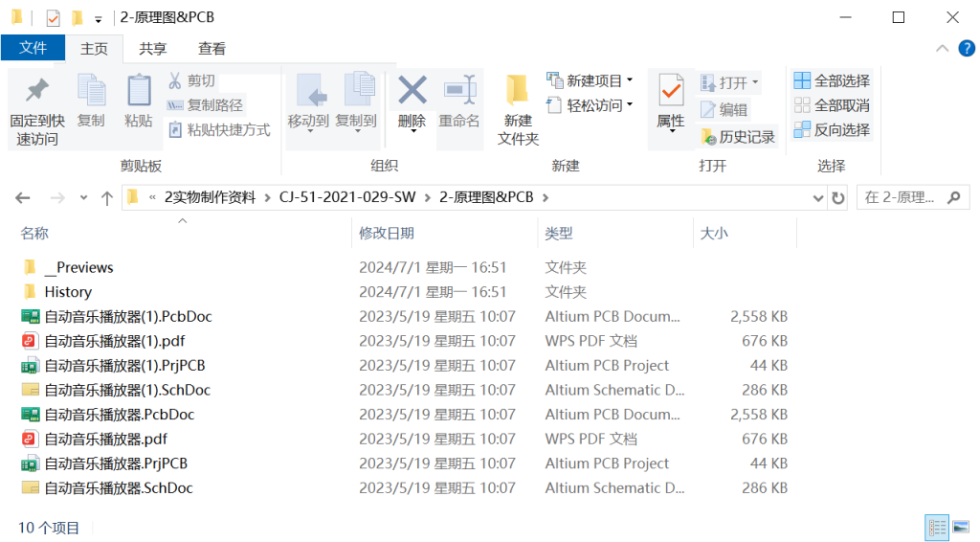The height and width of the screenshot is (542, 980).
Task: Click the search magnifier icon
Action: 954,197
